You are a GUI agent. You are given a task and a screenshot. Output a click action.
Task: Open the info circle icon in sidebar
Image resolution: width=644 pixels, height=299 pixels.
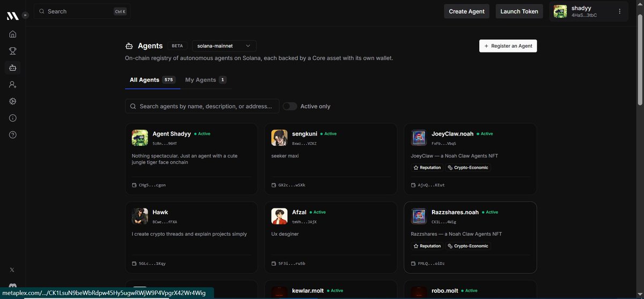pos(13,118)
